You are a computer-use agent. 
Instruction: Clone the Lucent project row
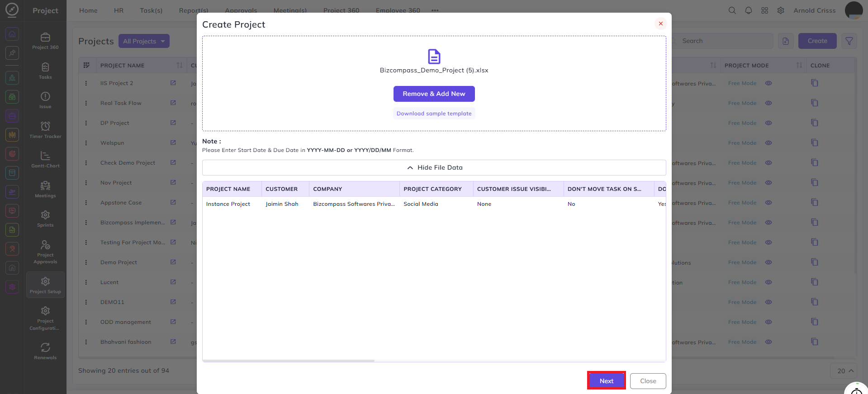[x=815, y=282]
